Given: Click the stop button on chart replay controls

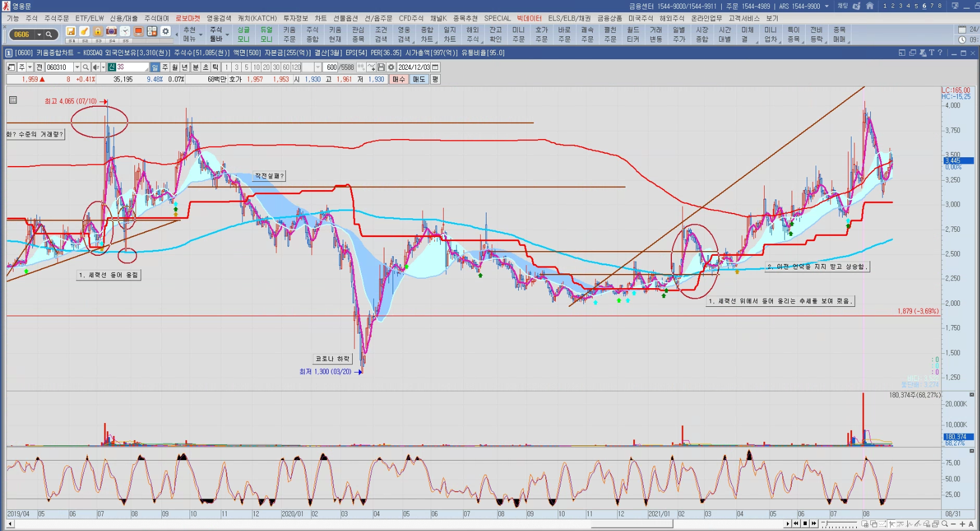Looking at the screenshot, I should pyautogui.click(x=805, y=523).
